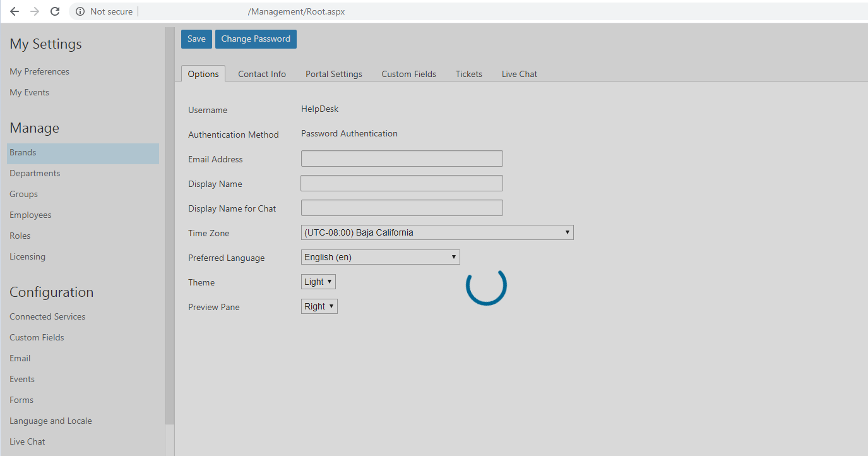868x456 pixels.
Task: Click the browser back arrow icon
Action: (x=15, y=11)
